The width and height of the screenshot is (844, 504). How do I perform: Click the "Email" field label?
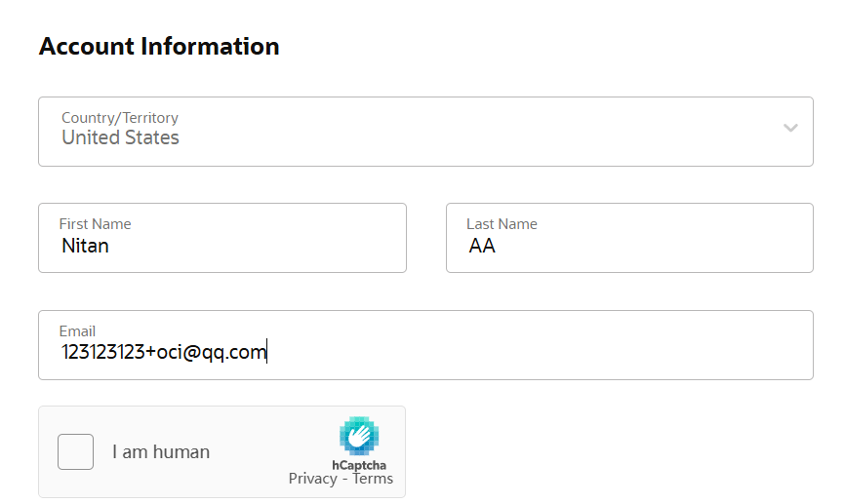tap(77, 331)
